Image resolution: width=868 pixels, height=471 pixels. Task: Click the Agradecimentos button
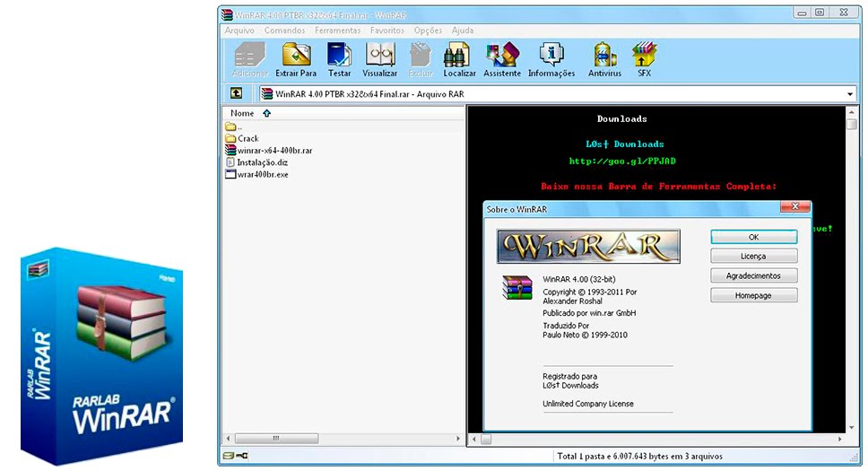point(754,275)
